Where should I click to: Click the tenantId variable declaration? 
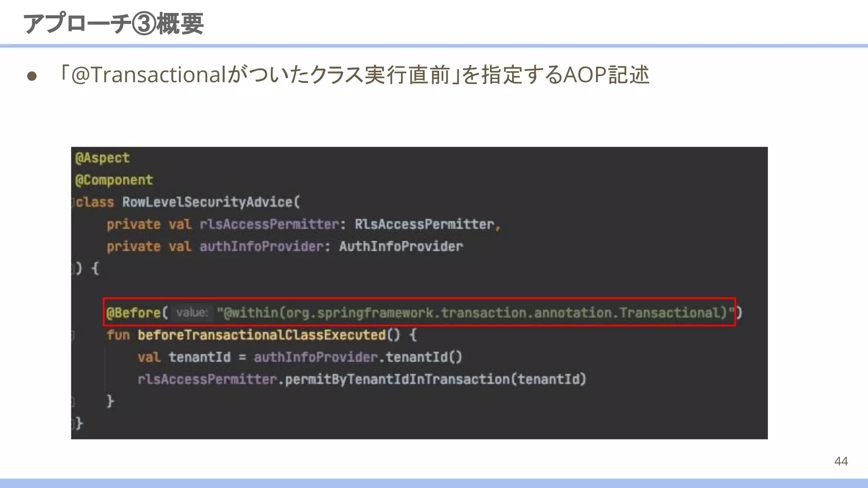coord(200,357)
